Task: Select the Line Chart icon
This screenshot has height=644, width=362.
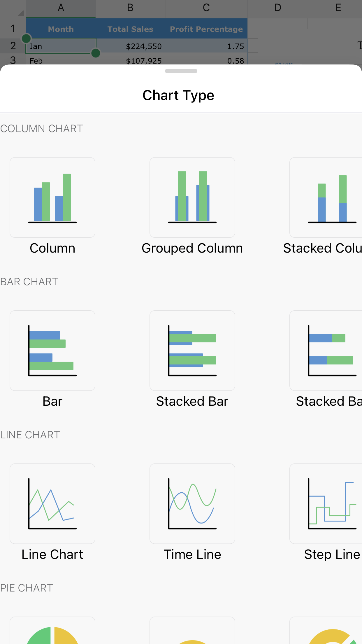Action: point(52,504)
